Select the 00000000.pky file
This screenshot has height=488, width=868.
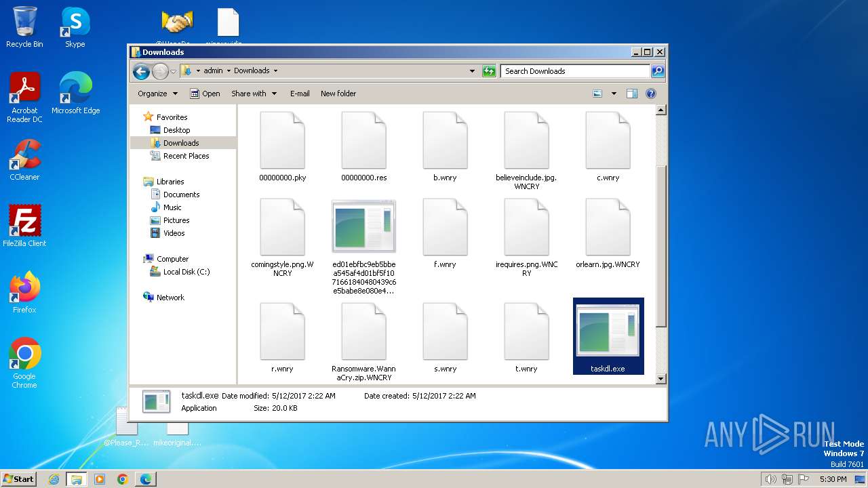(282, 147)
